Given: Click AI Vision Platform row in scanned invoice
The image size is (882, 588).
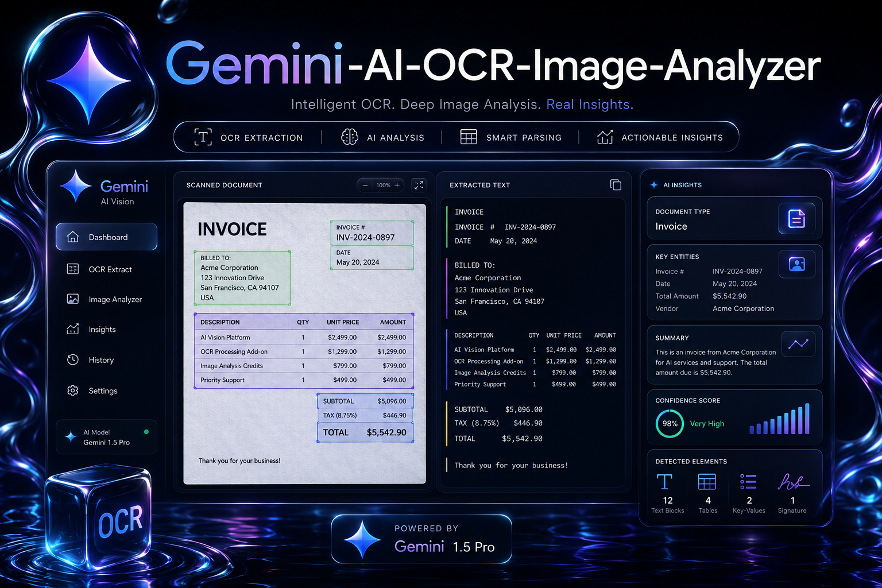Looking at the screenshot, I should tap(304, 337).
